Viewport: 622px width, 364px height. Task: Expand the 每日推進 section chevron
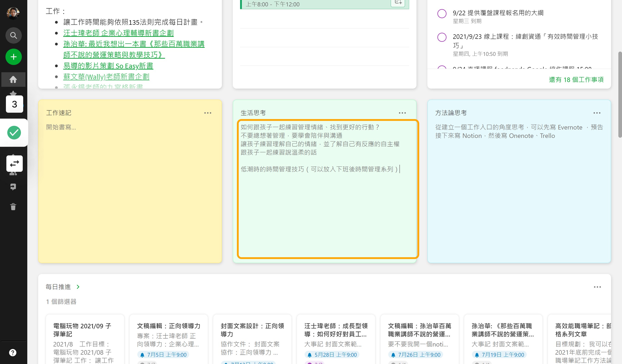[78, 287]
